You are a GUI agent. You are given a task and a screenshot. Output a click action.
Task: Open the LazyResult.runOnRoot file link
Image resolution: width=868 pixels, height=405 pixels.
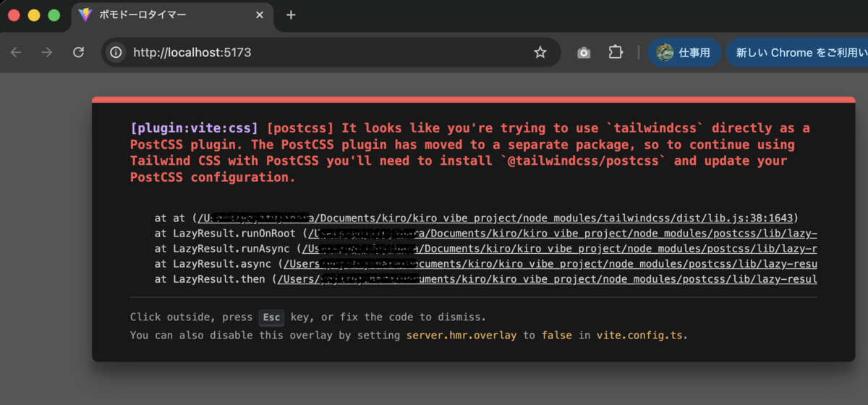pyautogui.click(x=563, y=233)
